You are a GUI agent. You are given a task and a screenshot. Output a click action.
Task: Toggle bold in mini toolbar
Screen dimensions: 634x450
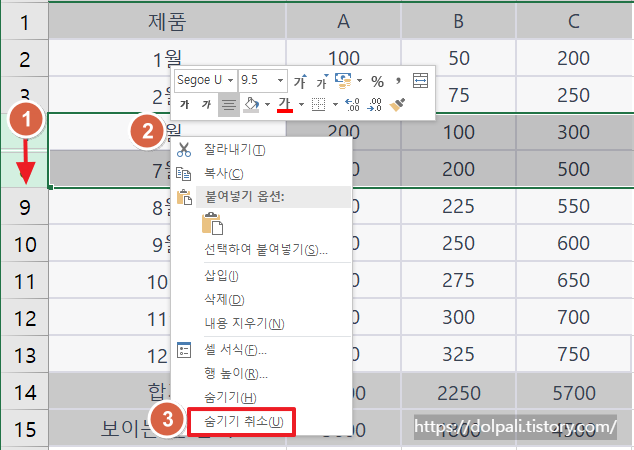(185, 105)
